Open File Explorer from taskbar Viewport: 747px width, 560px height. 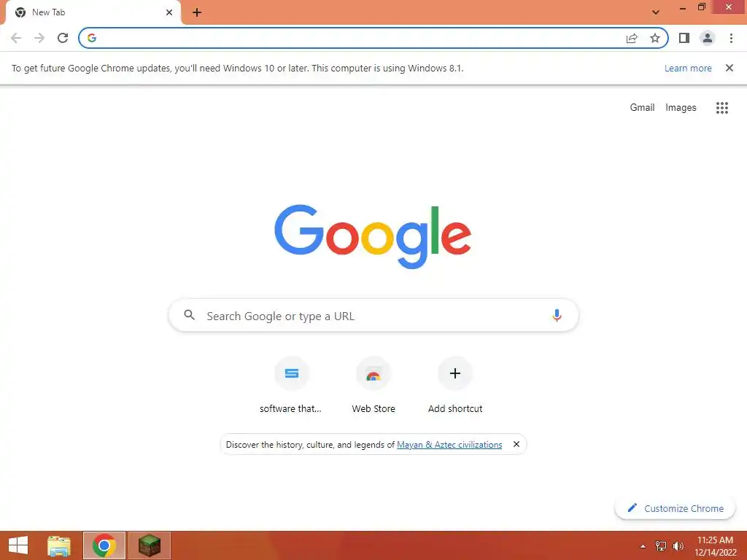(x=59, y=545)
